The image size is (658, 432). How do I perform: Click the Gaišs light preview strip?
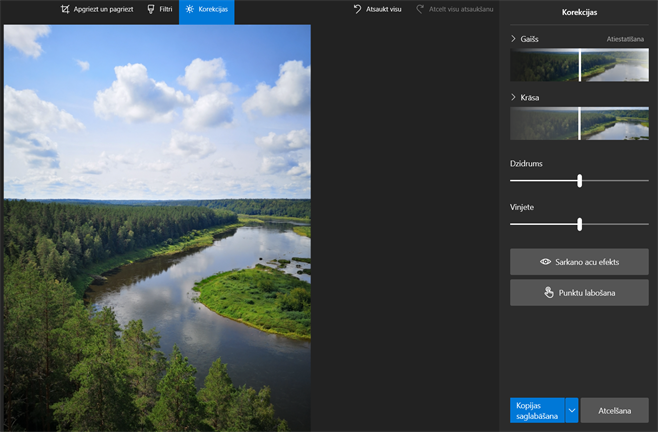(579, 65)
